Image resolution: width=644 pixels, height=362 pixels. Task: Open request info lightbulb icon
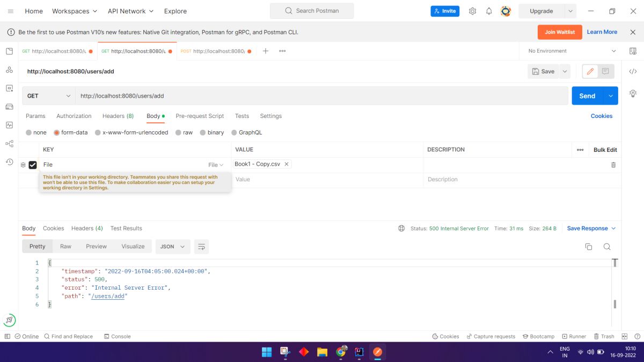pyautogui.click(x=633, y=93)
